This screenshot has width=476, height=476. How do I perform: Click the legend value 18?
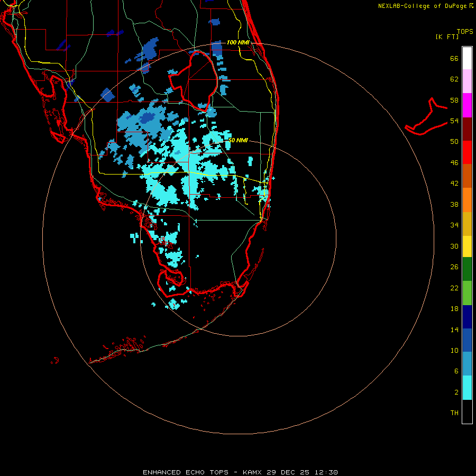coord(454,309)
